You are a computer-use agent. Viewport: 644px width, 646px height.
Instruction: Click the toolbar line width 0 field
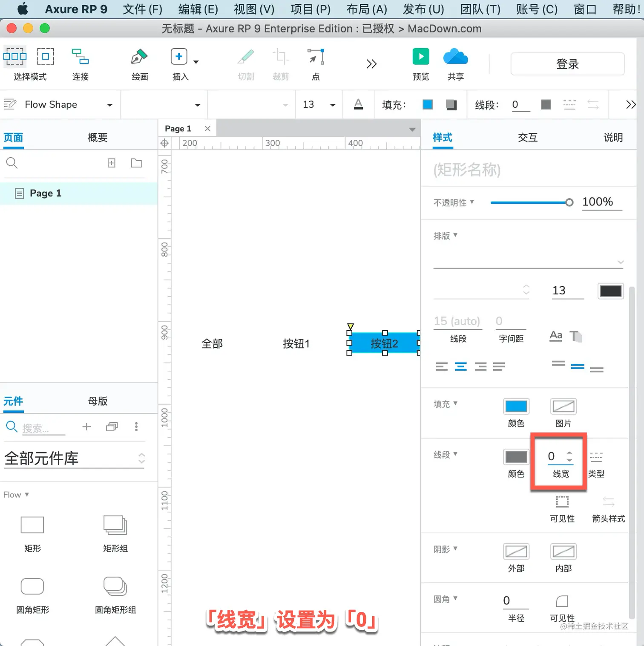point(521,105)
